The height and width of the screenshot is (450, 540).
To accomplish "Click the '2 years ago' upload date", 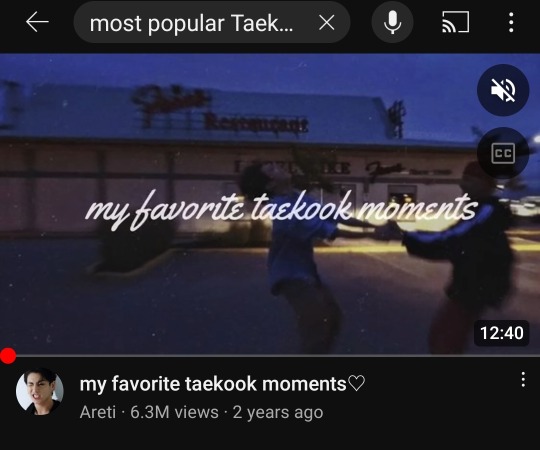I will [278, 412].
